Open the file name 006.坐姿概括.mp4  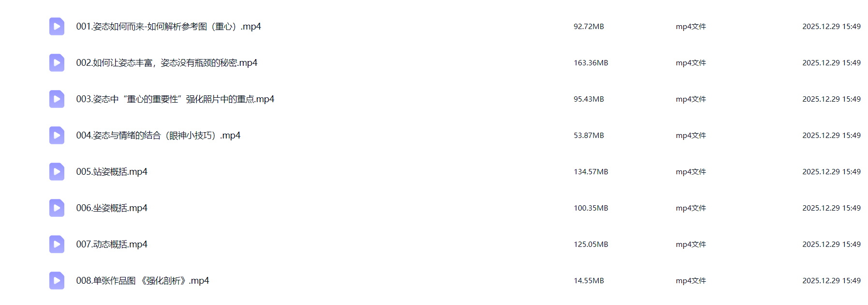(x=112, y=208)
